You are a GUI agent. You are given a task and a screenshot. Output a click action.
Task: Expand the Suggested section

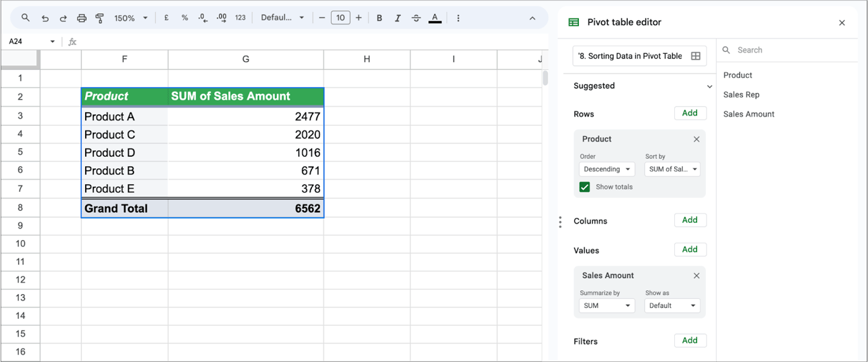709,86
